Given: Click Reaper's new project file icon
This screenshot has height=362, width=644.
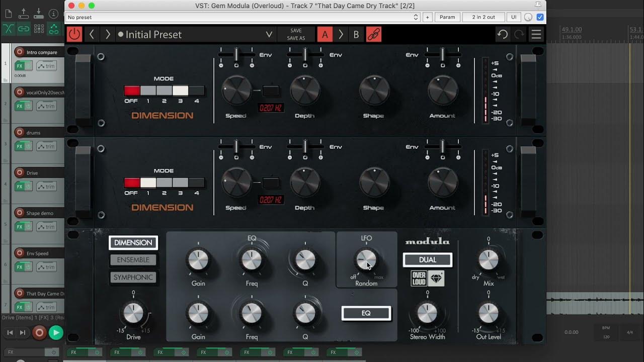Looking at the screenshot, I should pyautogui.click(x=8, y=14).
